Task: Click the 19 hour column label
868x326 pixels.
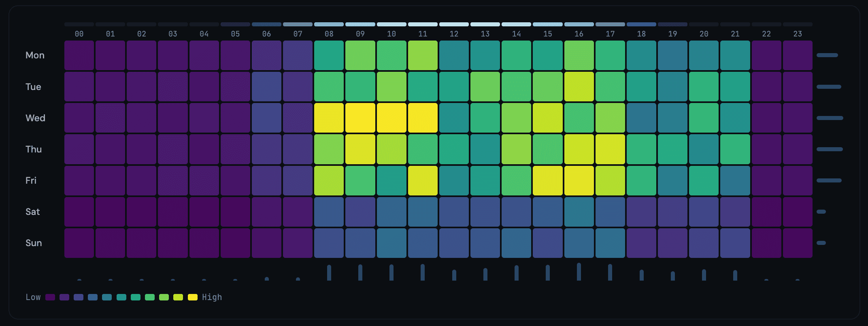Action: tap(673, 34)
